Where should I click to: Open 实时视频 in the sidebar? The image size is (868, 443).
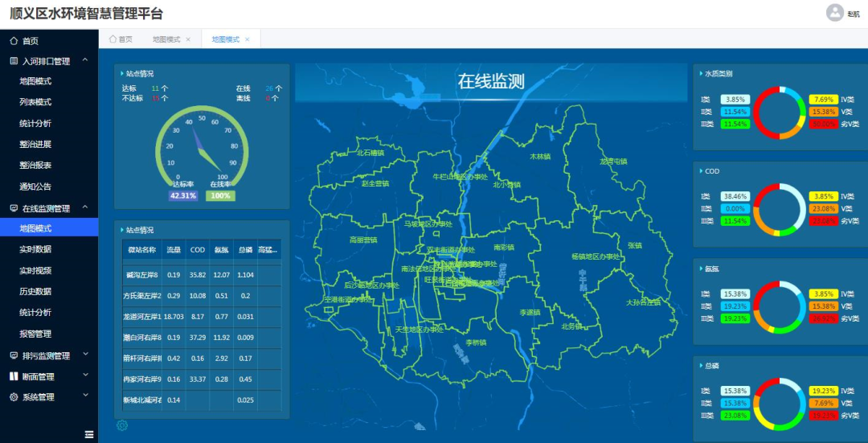point(35,271)
